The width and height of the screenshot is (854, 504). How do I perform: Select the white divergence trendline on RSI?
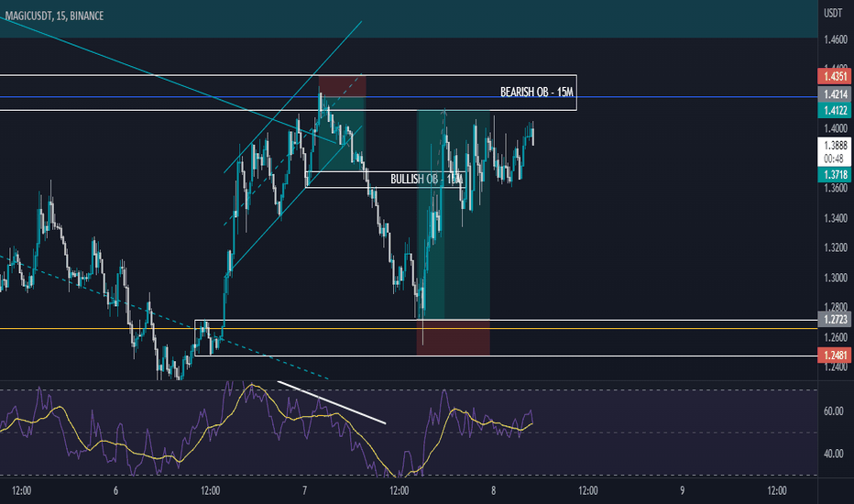(331, 402)
